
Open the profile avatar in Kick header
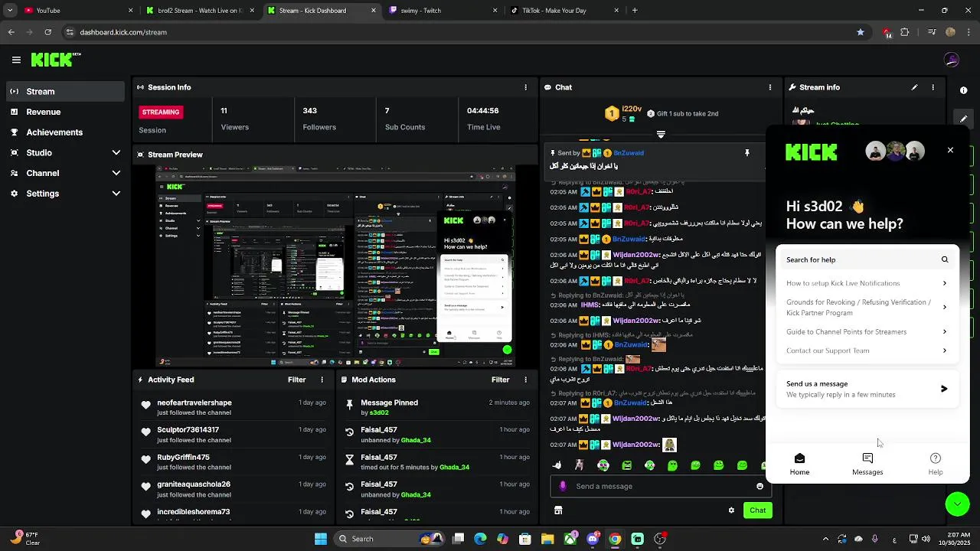952,60
